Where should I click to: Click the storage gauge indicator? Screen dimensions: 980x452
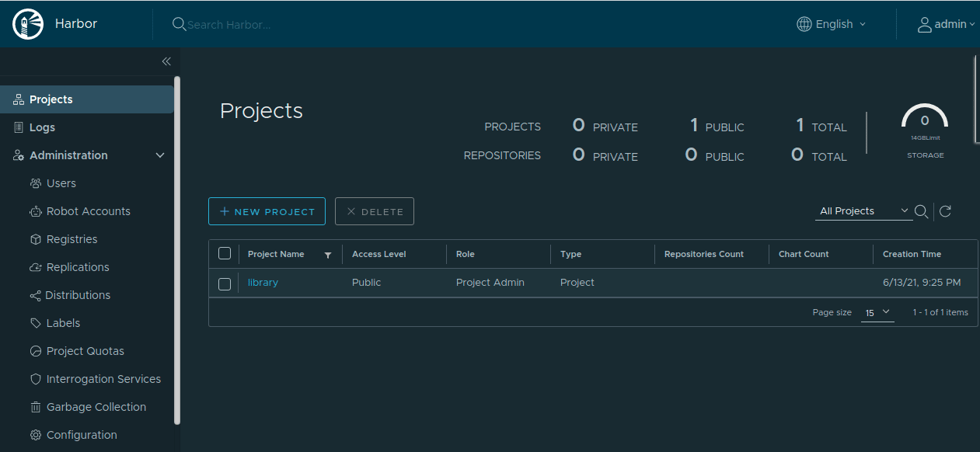pyautogui.click(x=925, y=117)
